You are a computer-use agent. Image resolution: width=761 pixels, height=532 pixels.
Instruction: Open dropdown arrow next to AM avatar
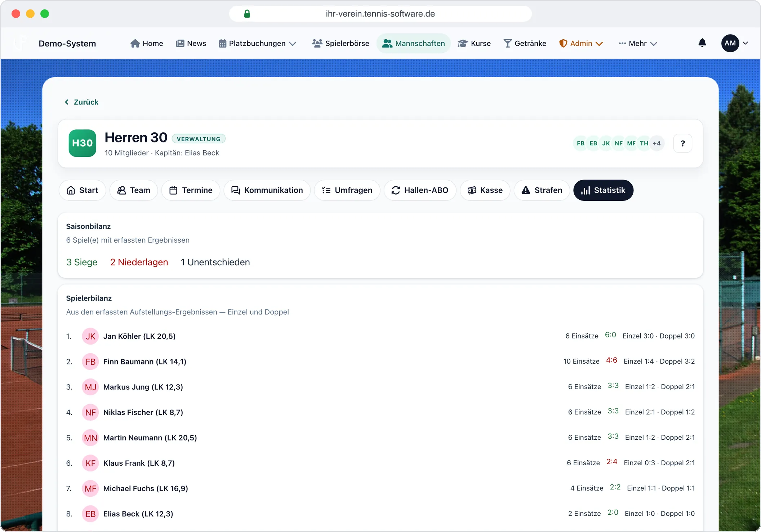[746, 43]
